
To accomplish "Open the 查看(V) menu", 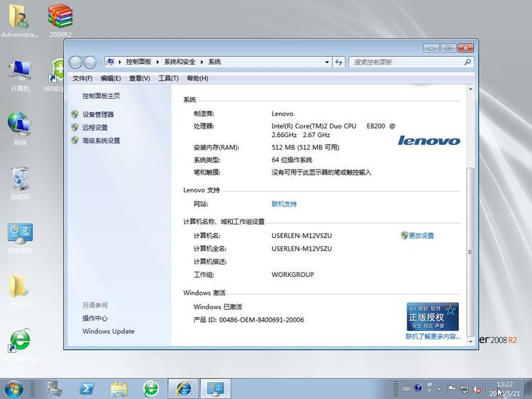I will tap(140, 78).
